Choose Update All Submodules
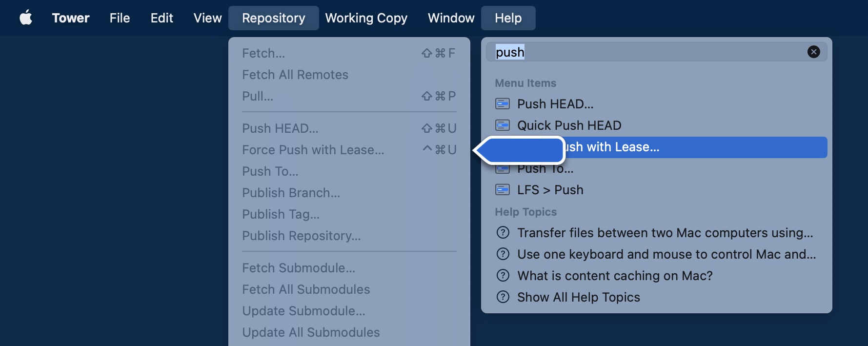The width and height of the screenshot is (868, 346). 311,332
